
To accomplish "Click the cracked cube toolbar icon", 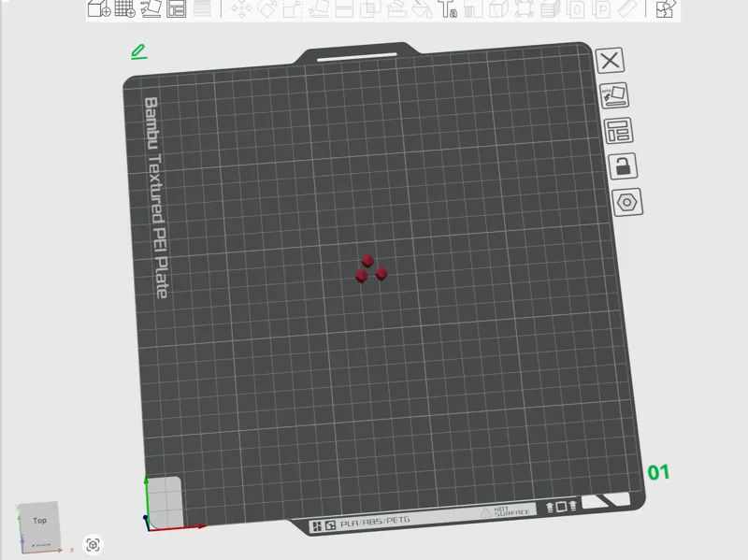I will pyautogui.click(x=499, y=8).
